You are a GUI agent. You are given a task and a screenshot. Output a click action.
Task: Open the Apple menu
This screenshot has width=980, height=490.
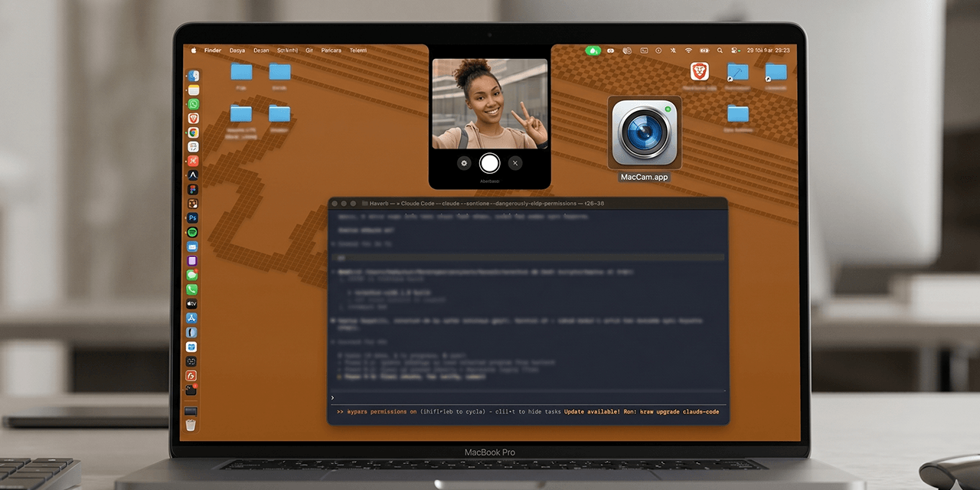point(194,51)
